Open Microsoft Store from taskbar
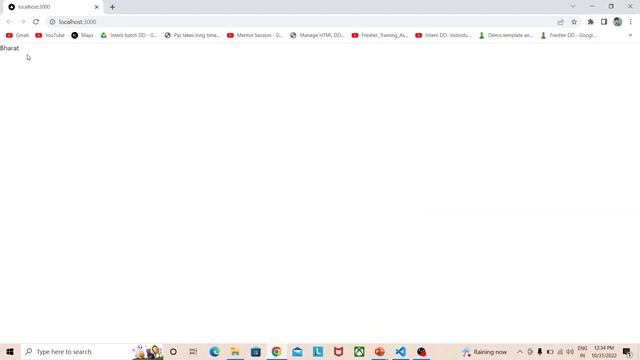This screenshot has height=360, width=640. click(x=256, y=351)
